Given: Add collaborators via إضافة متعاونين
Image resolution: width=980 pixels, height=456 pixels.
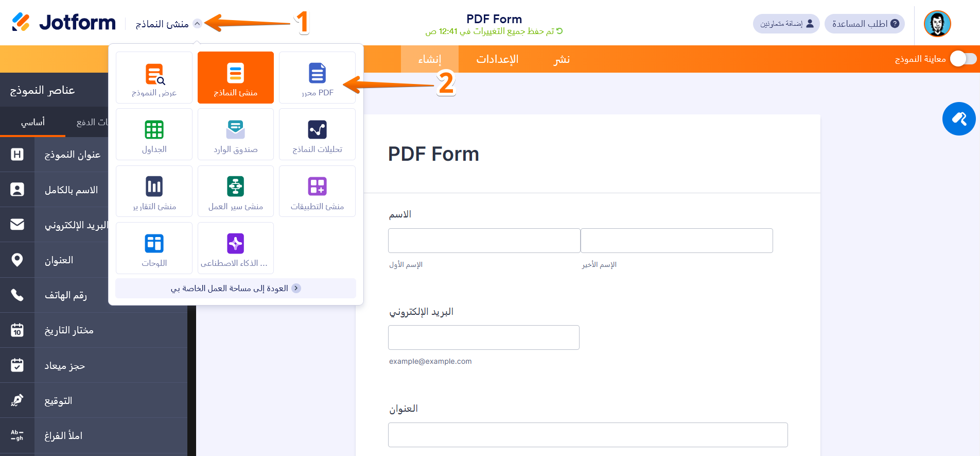Looking at the screenshot, I should (x=786, y=24).
